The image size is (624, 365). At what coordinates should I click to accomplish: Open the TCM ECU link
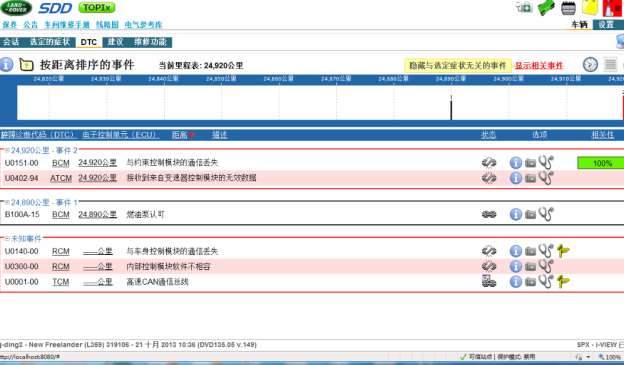61,282
